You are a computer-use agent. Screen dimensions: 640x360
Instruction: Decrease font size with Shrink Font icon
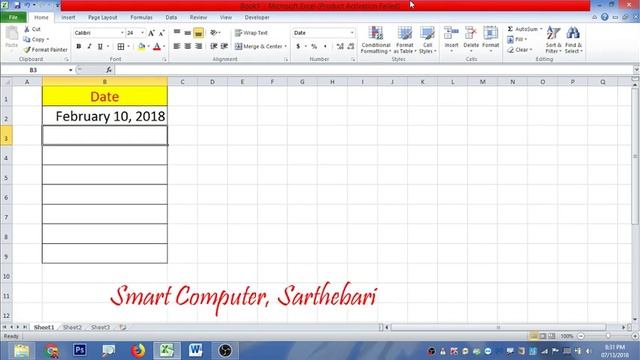[x=162, y=33]
